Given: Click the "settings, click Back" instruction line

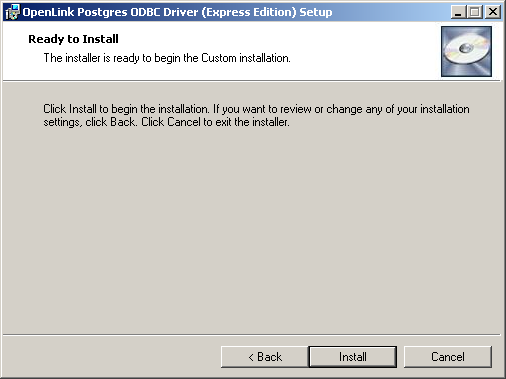Looking at the screenshot, I should click(x=90, y=122).
